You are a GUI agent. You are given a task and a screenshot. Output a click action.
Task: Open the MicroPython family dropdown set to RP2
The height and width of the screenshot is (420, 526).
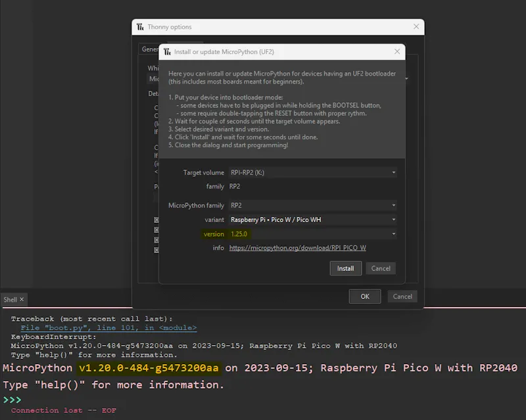[394, 205]
